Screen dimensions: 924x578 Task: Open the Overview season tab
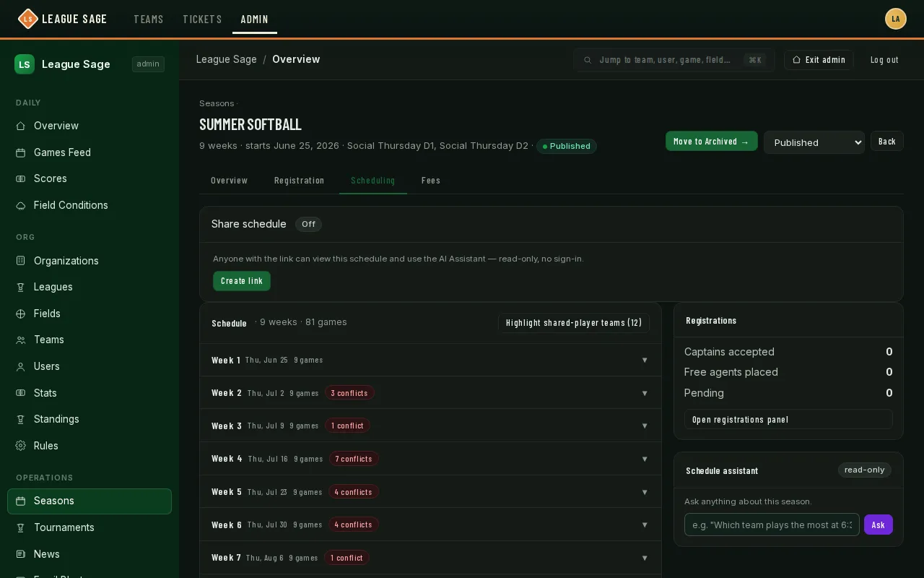point(229,181)
